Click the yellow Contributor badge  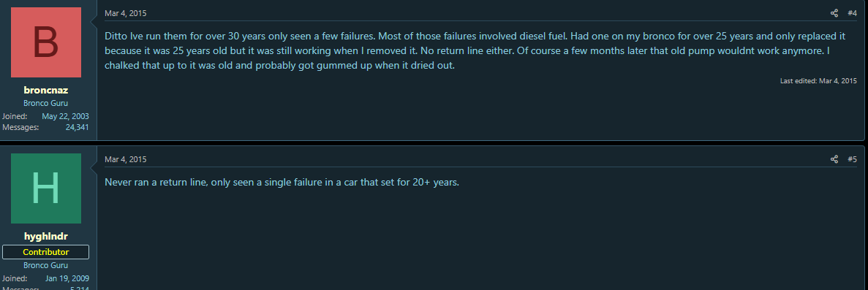(46, 252)
